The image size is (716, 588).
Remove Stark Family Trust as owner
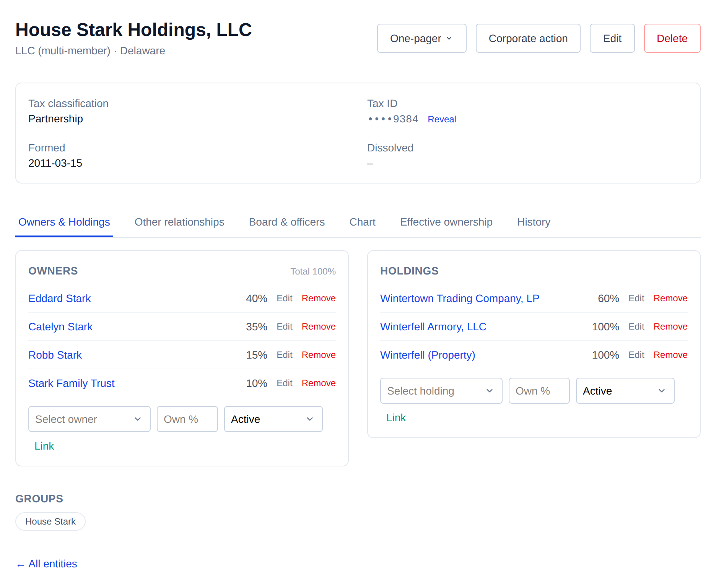pyautogui.click(x=319, y=383)
